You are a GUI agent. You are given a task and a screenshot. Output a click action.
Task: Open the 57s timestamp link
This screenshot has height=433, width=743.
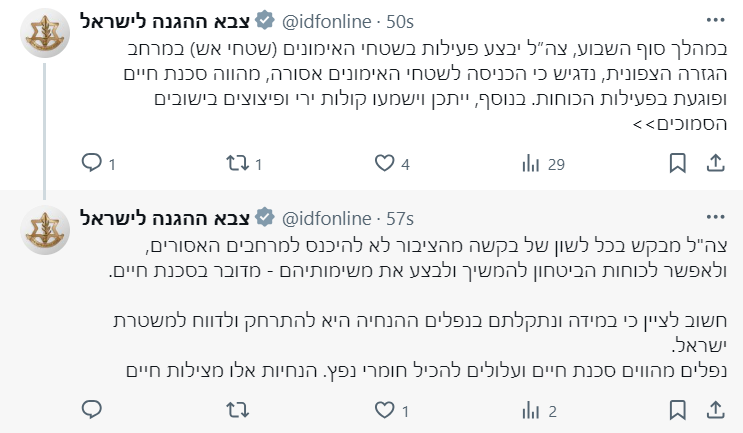coord(400,217)
